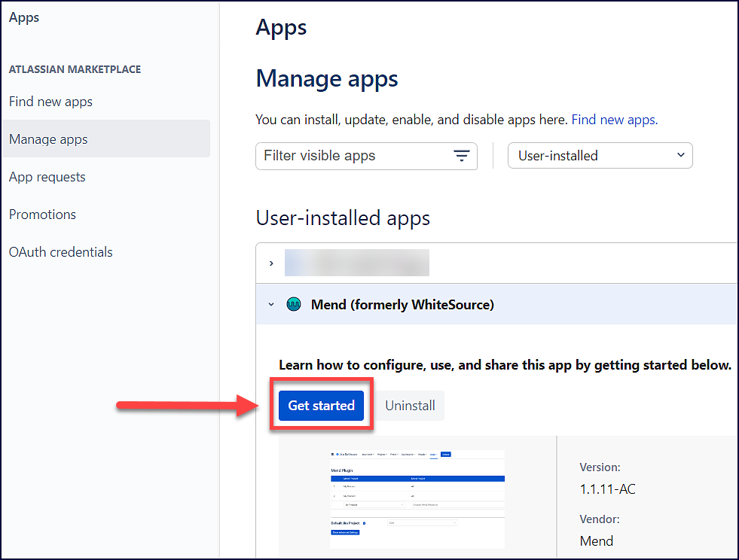Click the filter icon in the filter box
Screen dimensions: 739x560
click(x=461, y=156)
